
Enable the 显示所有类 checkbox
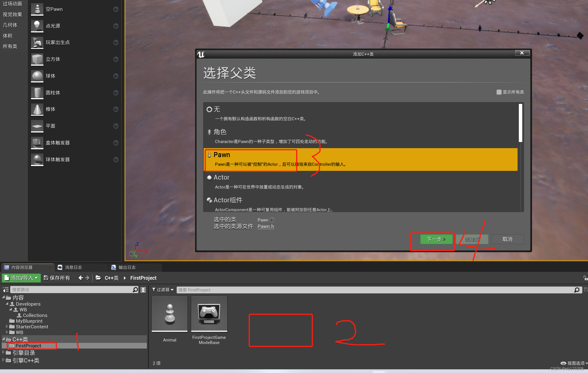(x=499, y=92)
